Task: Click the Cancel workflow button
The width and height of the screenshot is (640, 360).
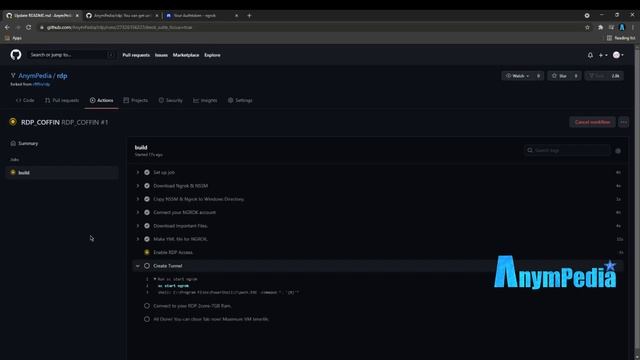Action: click(x=592, y=122)
